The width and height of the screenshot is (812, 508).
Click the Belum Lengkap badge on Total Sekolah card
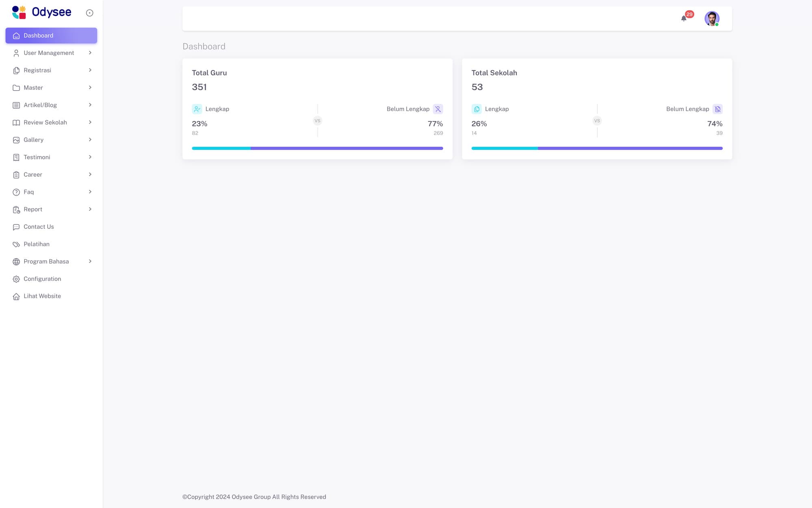point(718,109)
